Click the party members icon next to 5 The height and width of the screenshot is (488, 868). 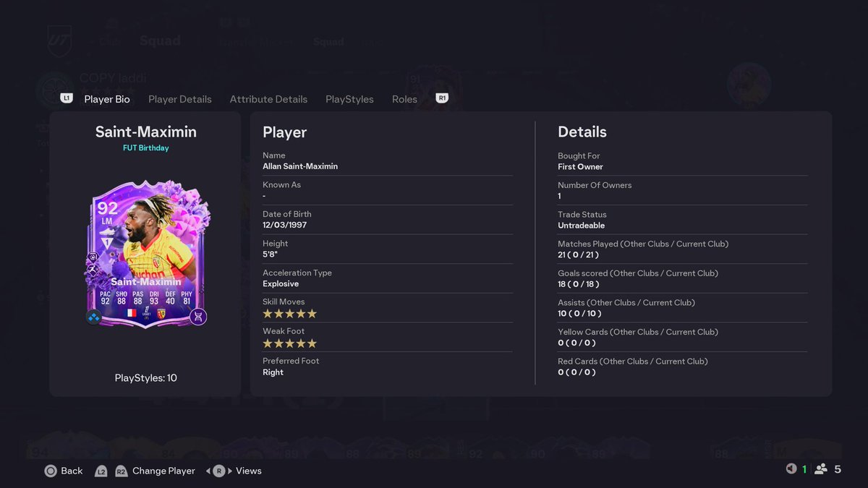tap(821, 468)
